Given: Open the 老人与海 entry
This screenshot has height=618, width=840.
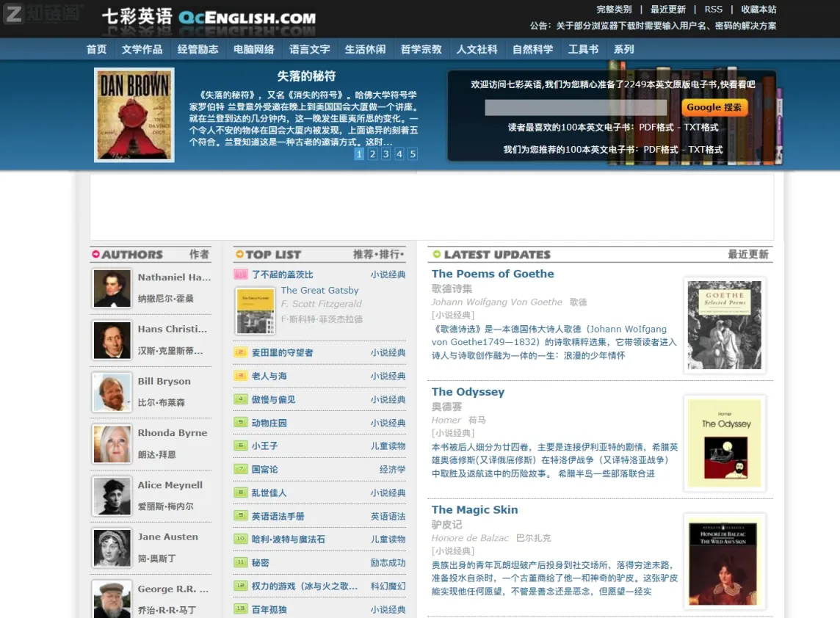Looking at the screenshot, I should pos(269,377).
